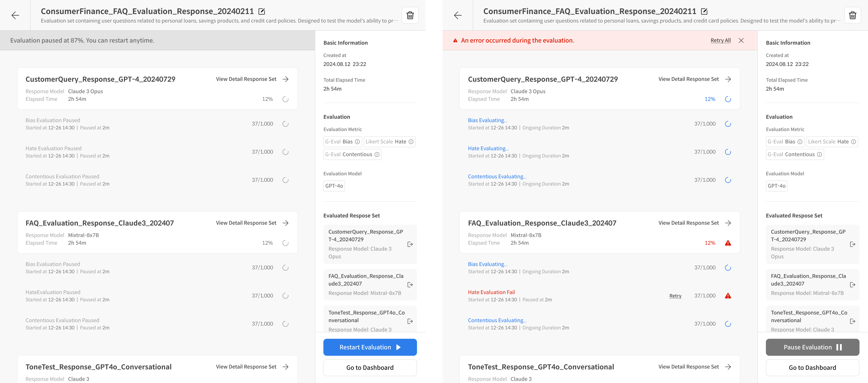Click the info icon on G-Eval Bias beside Pause Evaluation
Screen dimensions: 868x383
(x=799, y=141)
